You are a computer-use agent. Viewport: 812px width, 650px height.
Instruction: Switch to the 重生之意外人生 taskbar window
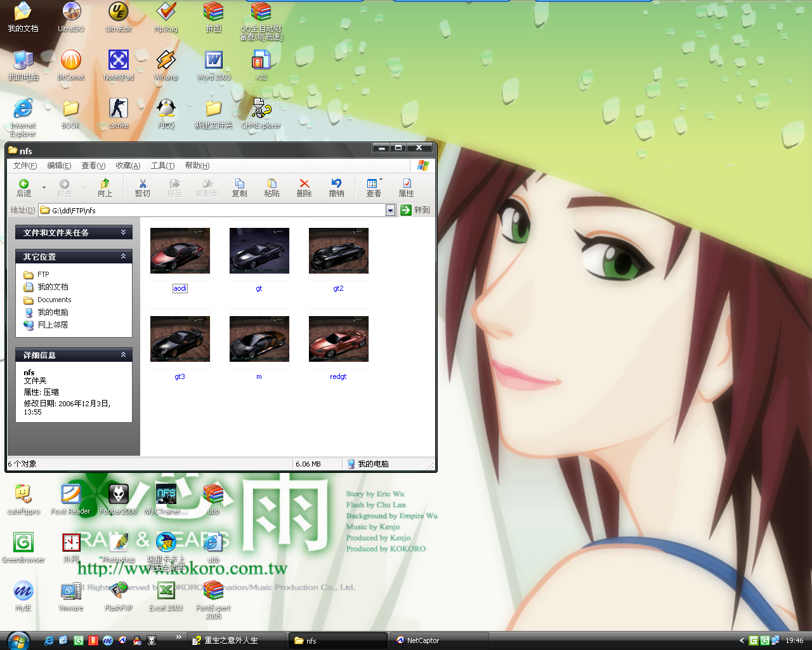(236, 640)
